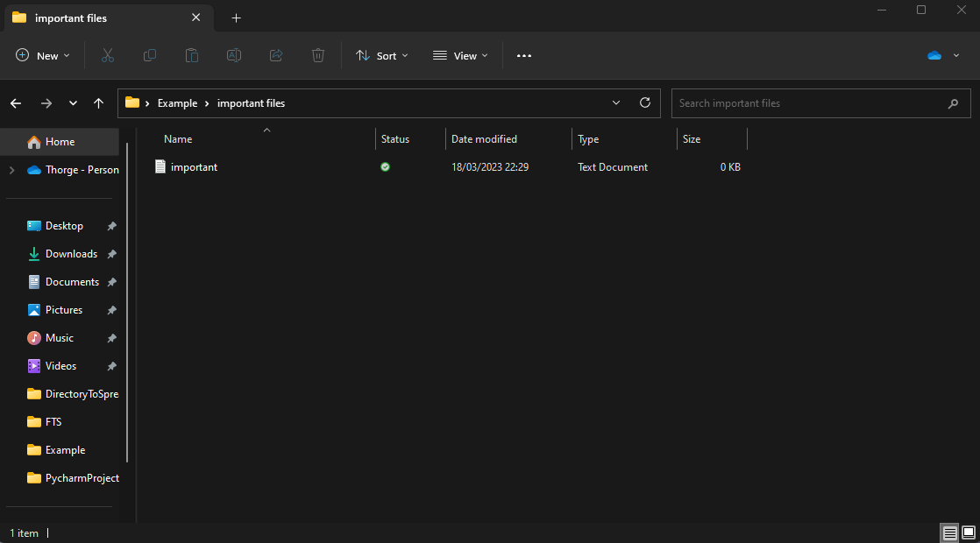
Task: Copy using the Copy toolbar icon
Action: point(149,55)
